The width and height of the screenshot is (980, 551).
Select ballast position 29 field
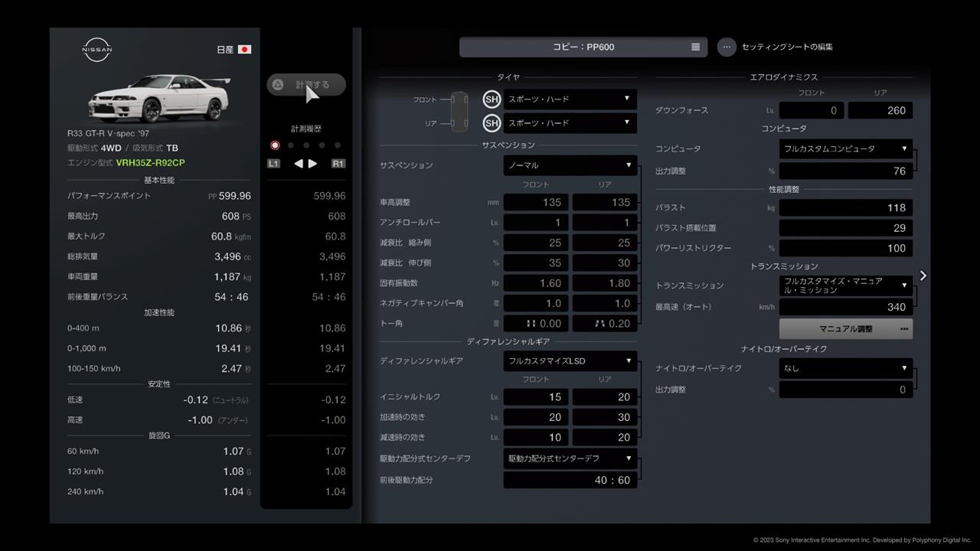pyautogui.click(x=846, y=227)
